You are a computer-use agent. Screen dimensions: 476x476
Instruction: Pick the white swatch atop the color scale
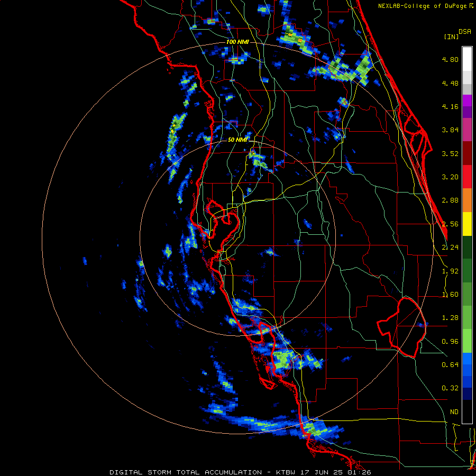point(467,59)
